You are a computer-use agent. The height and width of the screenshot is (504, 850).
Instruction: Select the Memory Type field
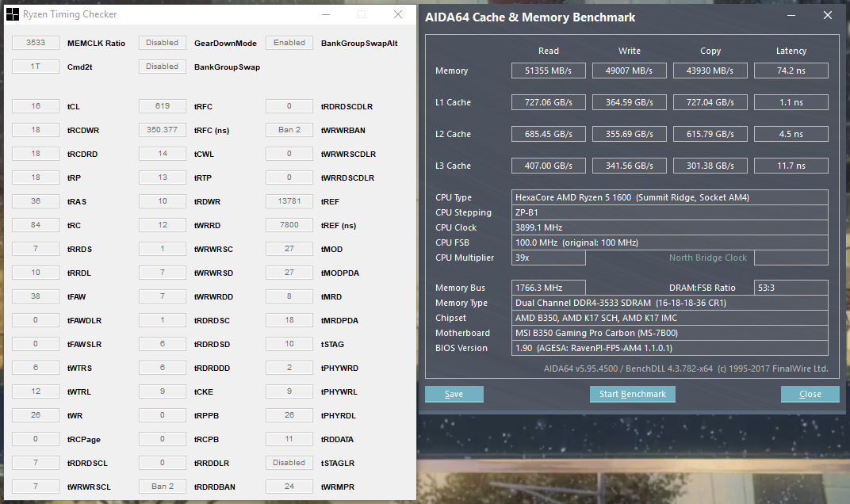(x=669, y=303)
